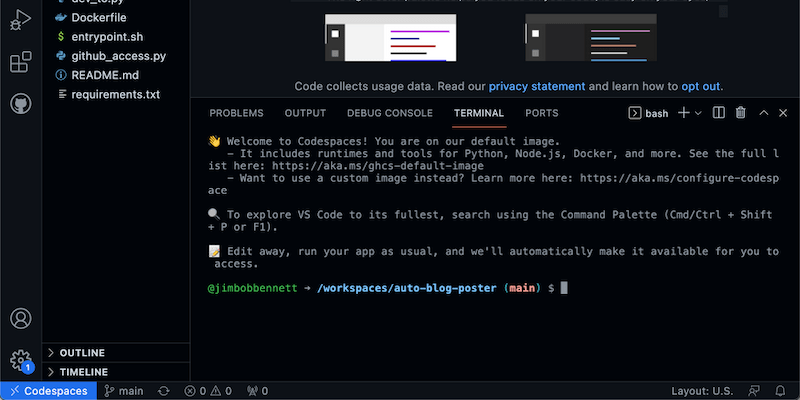The image size is (800, 400).
Task: Select the dark theme thumbnail
Action: click(591, 37)
